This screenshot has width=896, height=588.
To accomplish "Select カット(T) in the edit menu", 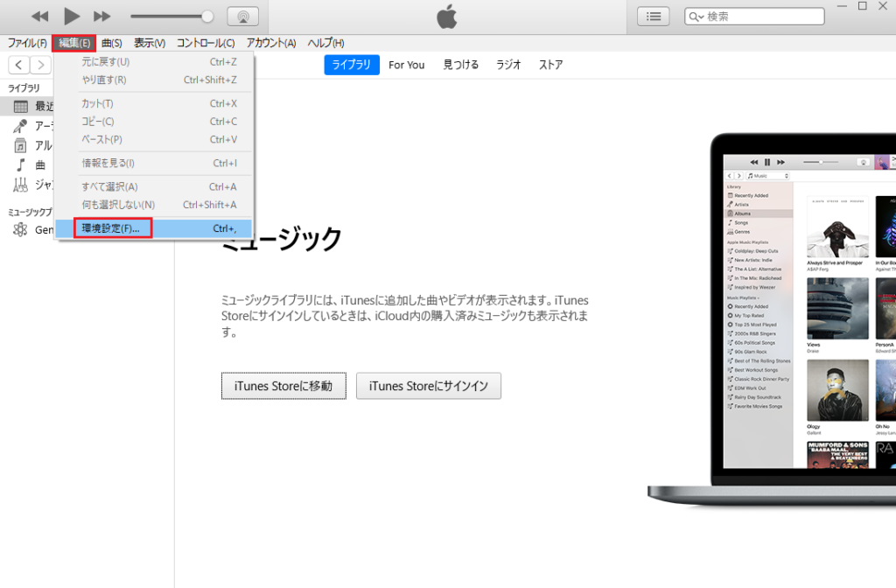I will pyautogui.click(x=154, y=103).
